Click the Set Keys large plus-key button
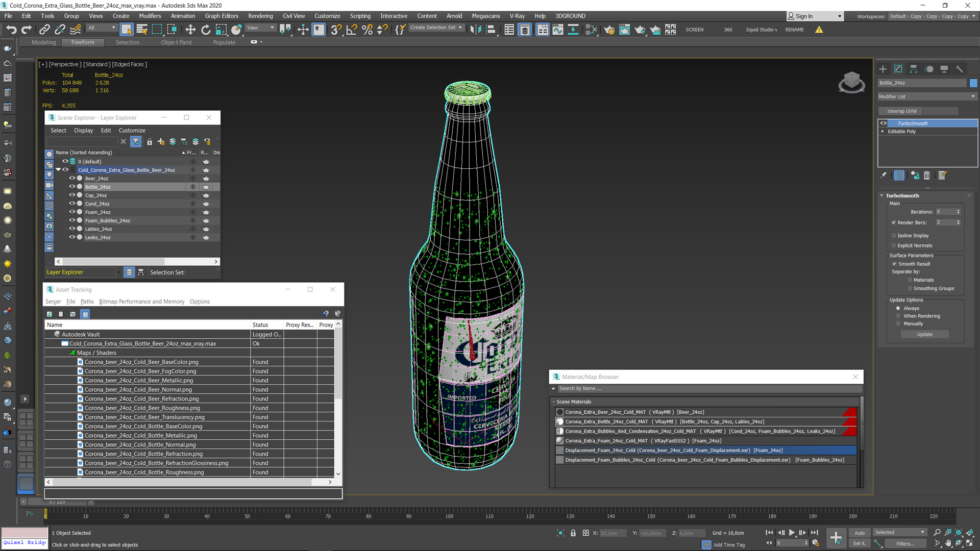The width and height of the screenshot is (980, 551). pyautogui.click(x=836, y=537)
